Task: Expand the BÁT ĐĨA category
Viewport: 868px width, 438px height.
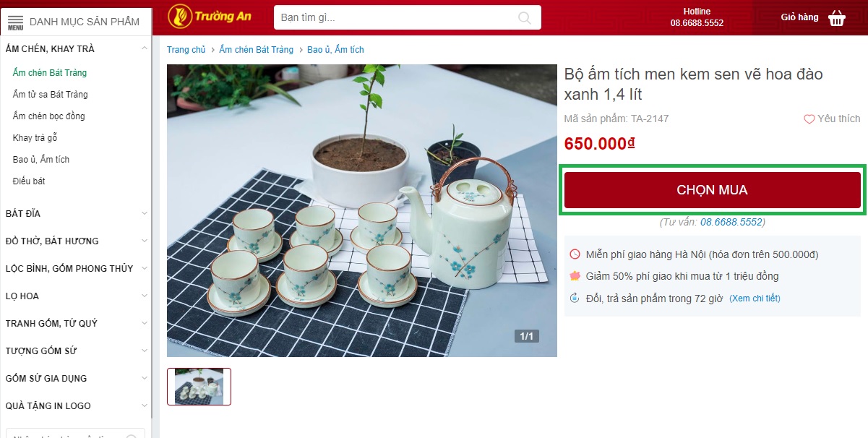Action: 145,214
